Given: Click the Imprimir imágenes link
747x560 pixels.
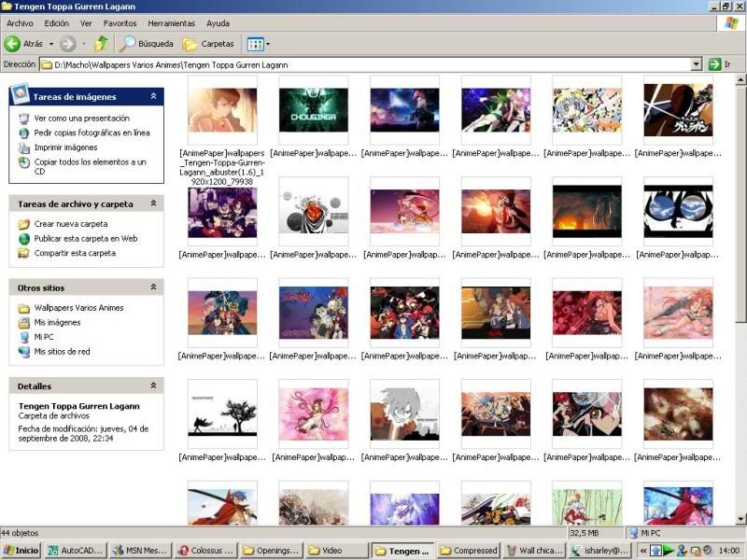Looking at the screenshot, I should click(x=65, y=147).
